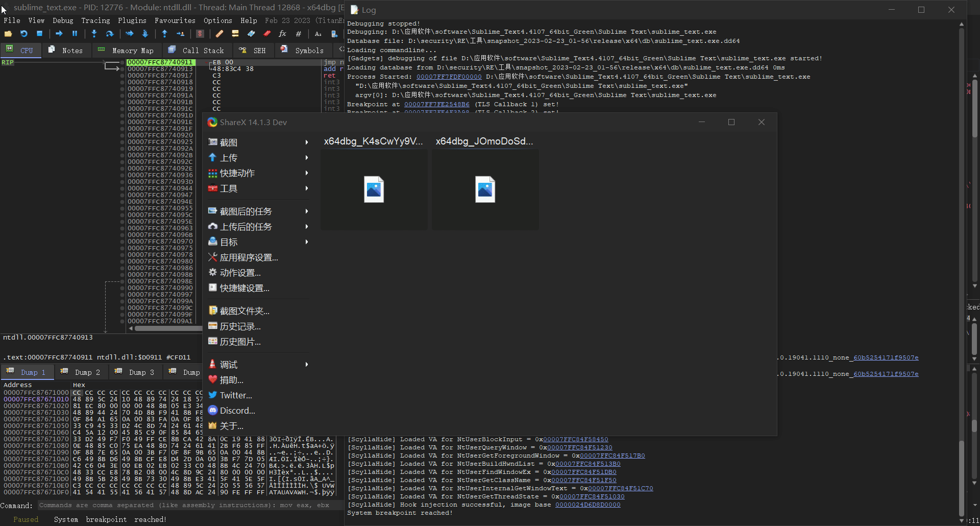980x526 pixels.
Task: Follow the Hook injection image base link
Action: tap(587, 505)
